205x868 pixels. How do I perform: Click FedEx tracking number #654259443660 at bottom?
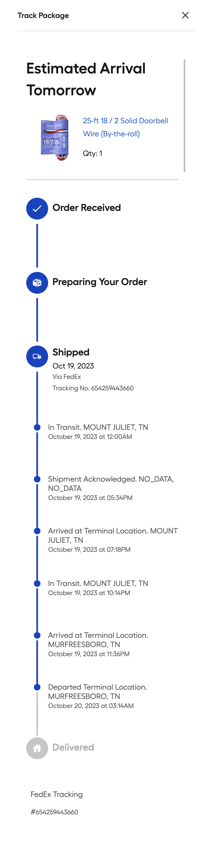click(x=54, y=812)
